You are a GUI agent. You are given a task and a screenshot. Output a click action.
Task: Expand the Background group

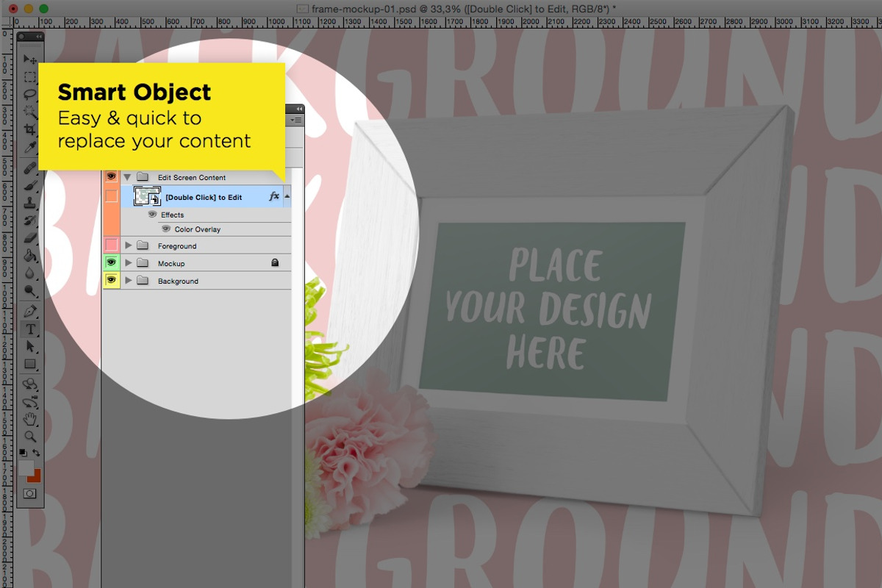(129, 281)
